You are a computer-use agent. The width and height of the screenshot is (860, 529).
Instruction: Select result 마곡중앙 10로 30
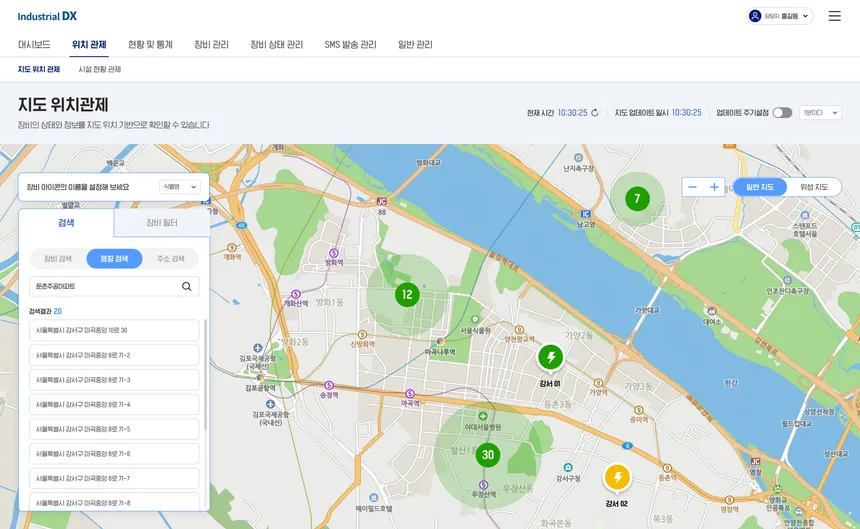point(114,330)
